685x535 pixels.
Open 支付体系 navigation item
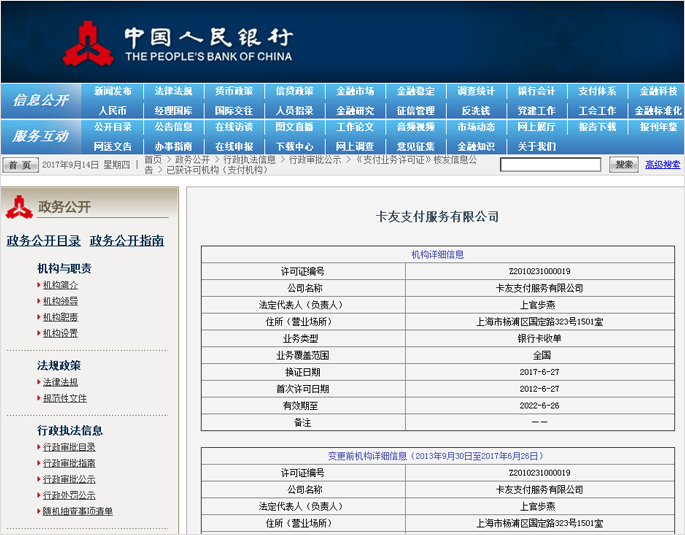point(597,91)
